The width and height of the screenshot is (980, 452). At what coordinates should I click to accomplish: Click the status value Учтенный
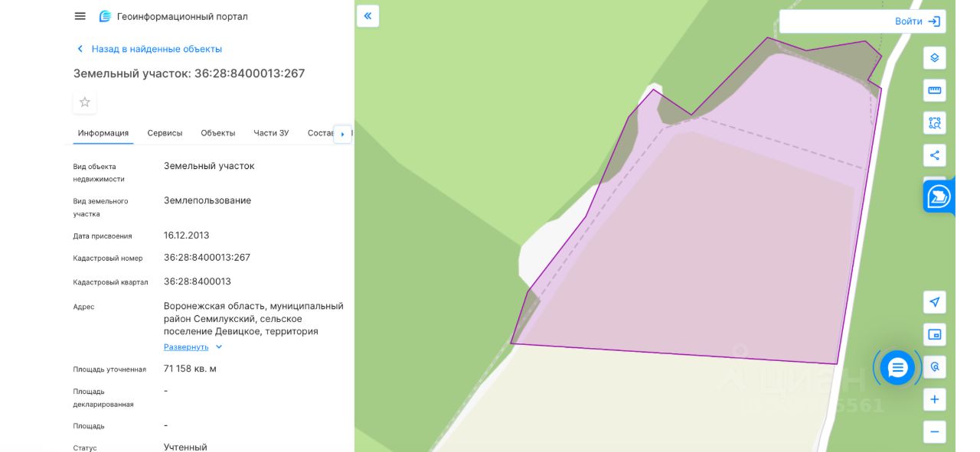click(185, 447)
